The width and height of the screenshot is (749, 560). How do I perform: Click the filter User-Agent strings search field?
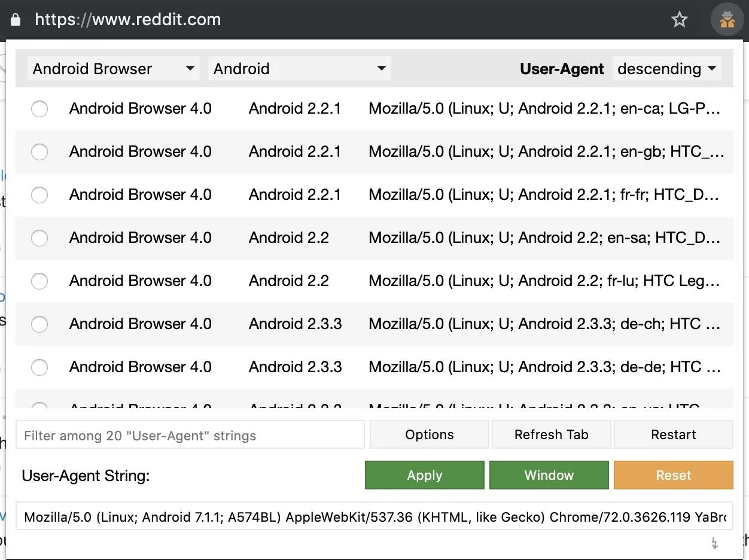(x=190, y=435)
